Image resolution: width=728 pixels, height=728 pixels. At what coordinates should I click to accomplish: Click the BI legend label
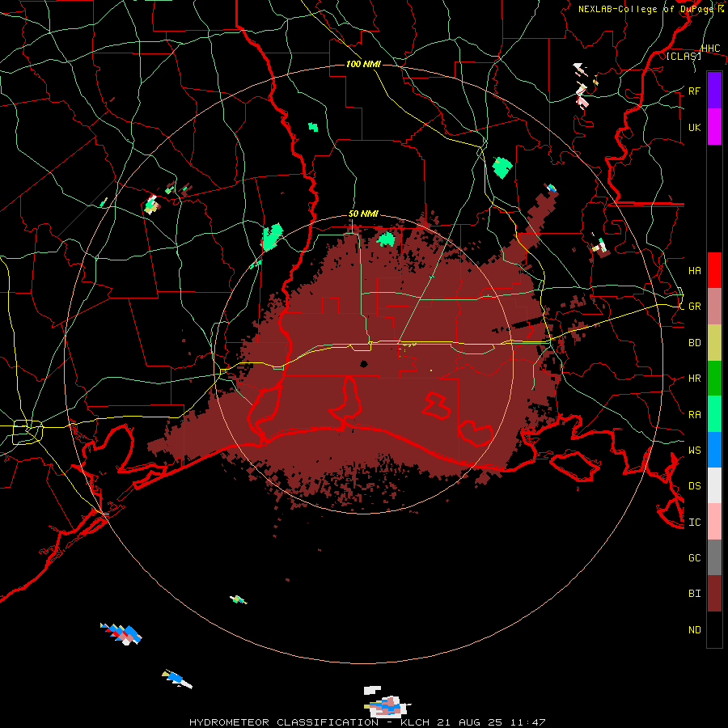[x=694, y=594]
